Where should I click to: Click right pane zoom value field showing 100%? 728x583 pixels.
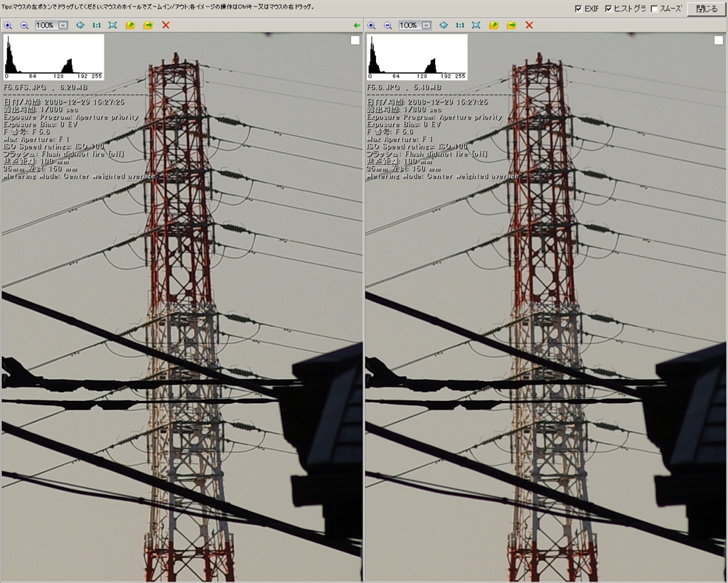(x=410, y=26)
